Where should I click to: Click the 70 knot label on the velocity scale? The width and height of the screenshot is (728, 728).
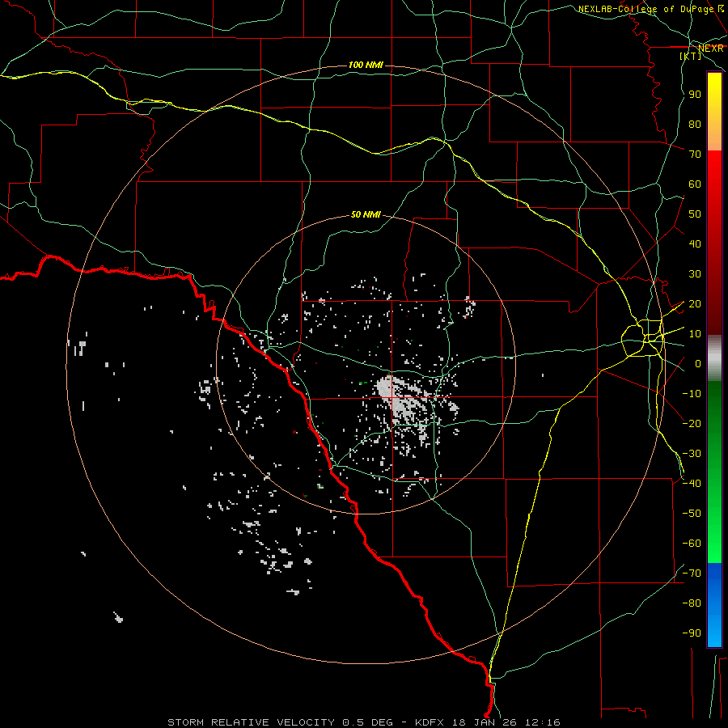(x=695, y=154)
